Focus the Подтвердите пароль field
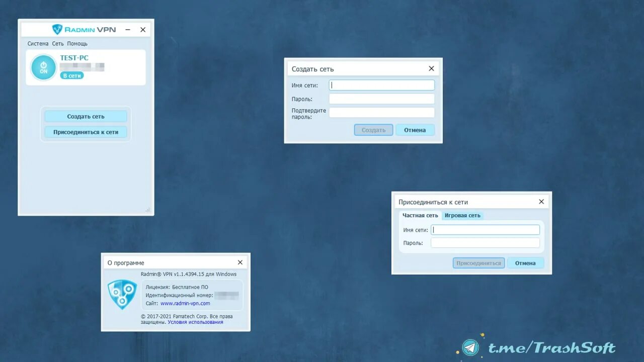 (x=382, y=113)
